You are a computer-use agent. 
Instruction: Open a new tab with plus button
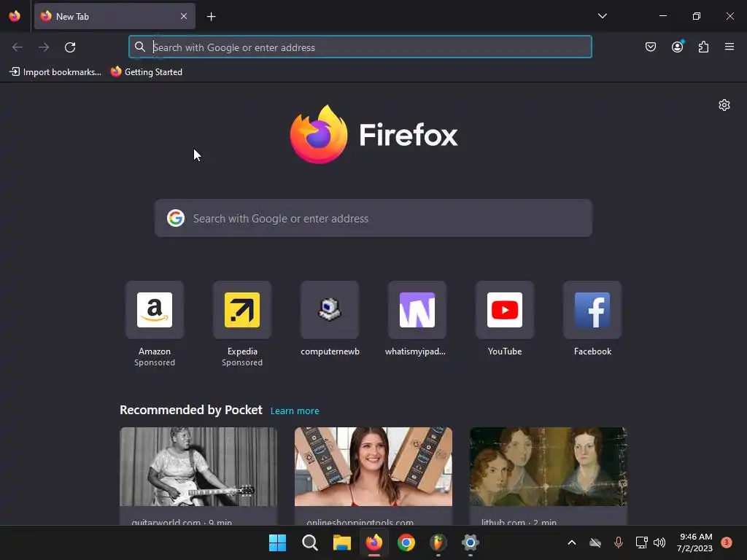click(211, 17)
